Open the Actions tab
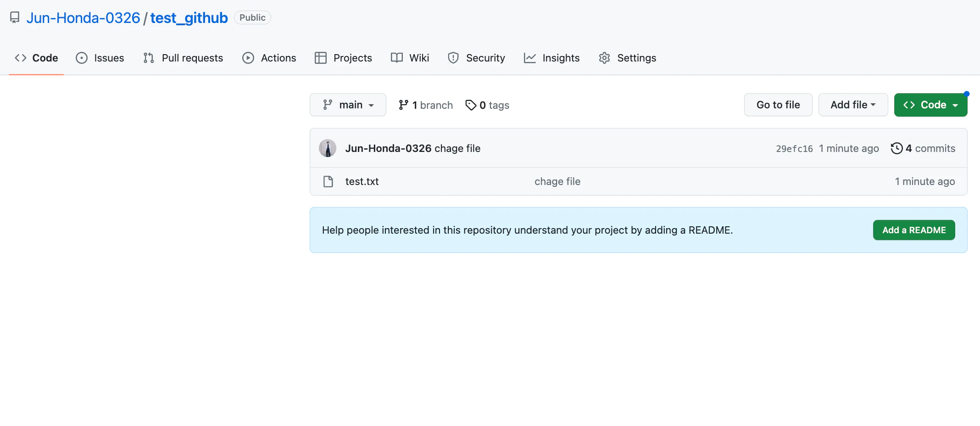The height and width of the screenshot is (426, 980). pyautogui.click(x=269, y=58)
